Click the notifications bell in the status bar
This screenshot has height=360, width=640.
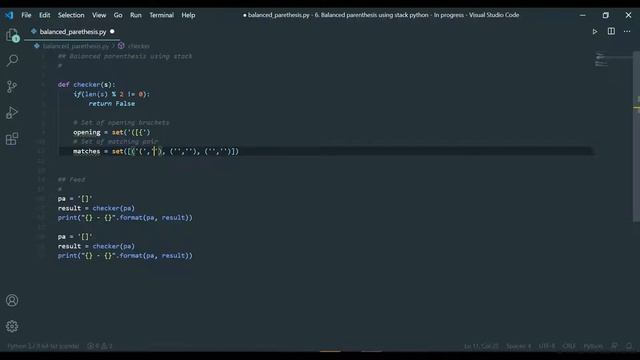pyautogui.click(x=629, y=346)
